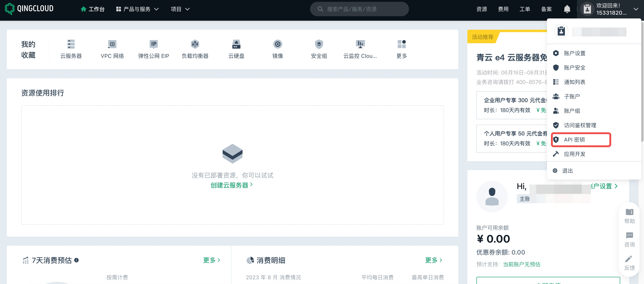
Task: Open the 镜像 image icon
Action: tap(278, 44)
